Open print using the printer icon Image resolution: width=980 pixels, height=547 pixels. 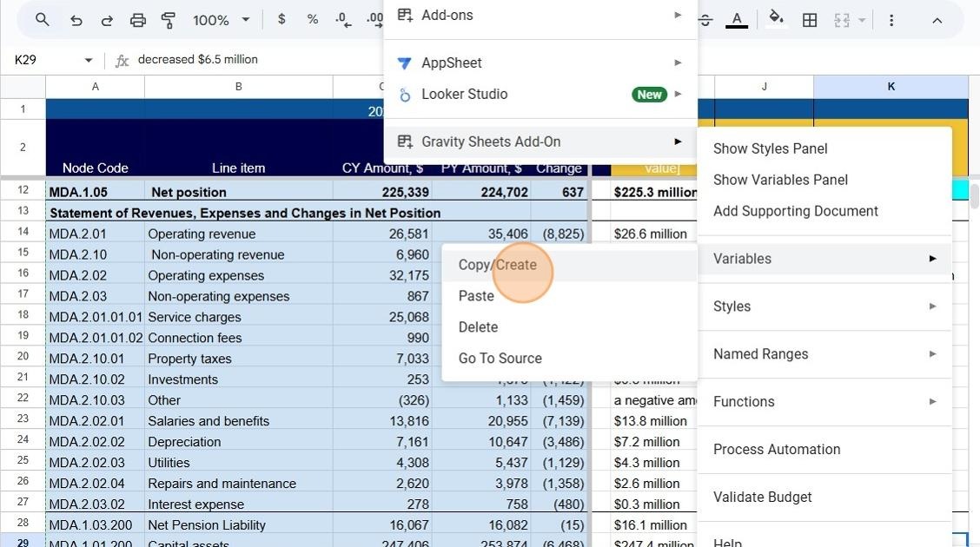[137, 21]
